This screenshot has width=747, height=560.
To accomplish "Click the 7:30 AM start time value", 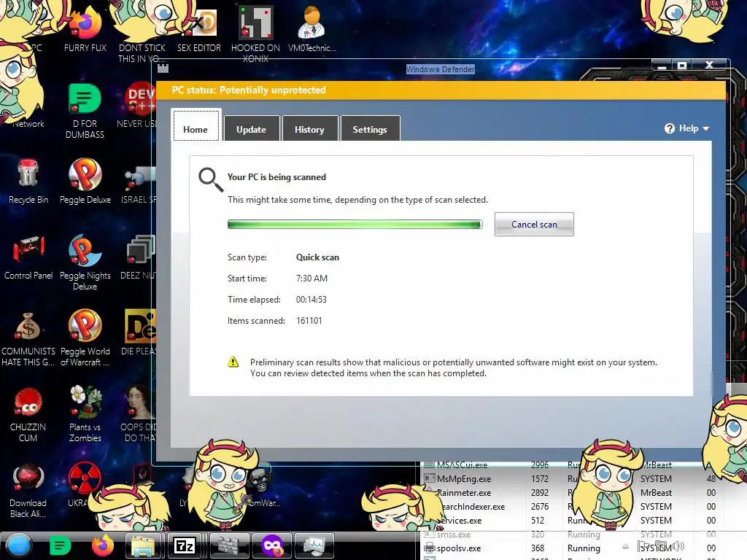I will click(311, 278).
